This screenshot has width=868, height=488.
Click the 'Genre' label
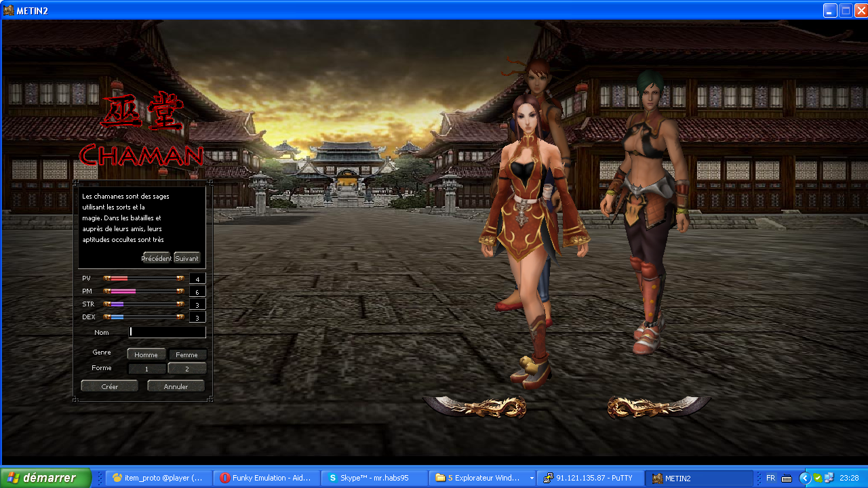click(102, 352)
